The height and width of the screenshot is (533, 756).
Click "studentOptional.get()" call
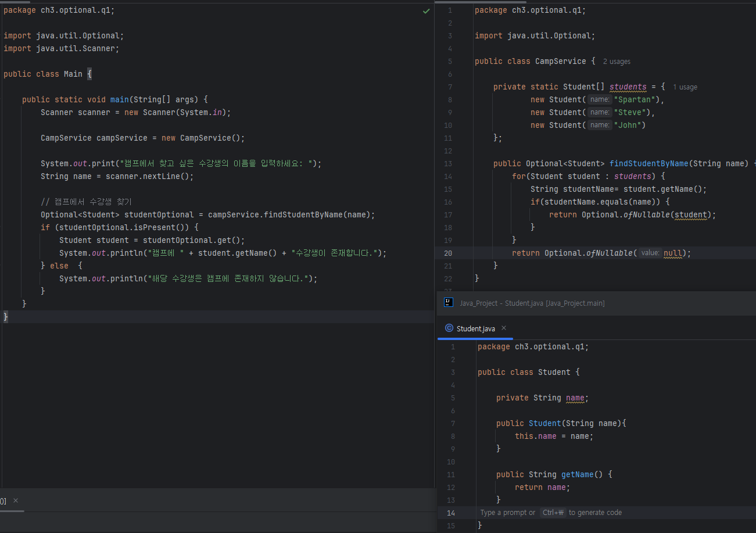(x=192, y=240)
